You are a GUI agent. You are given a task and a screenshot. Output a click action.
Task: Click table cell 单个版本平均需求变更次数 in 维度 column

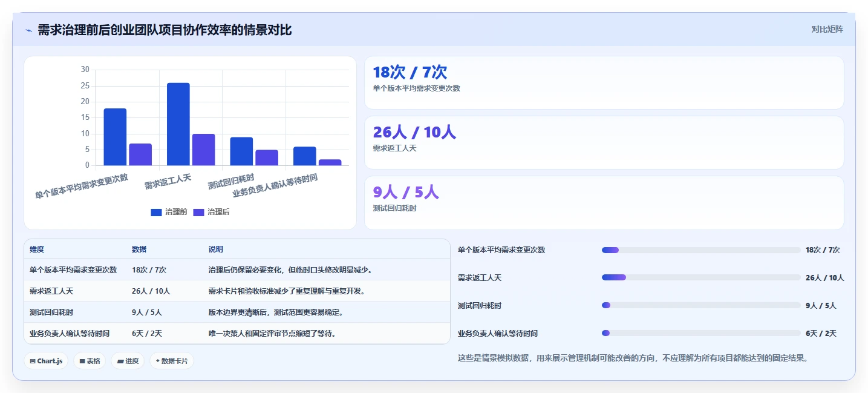(73, 270)
